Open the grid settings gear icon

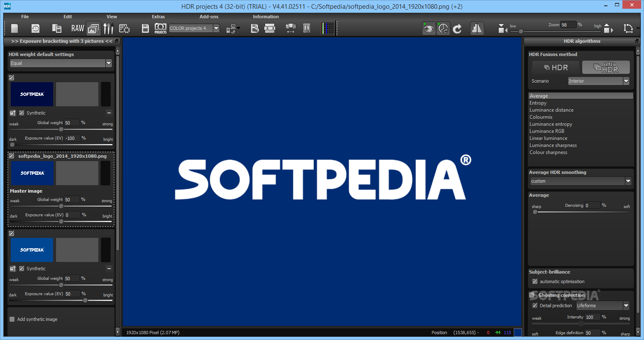(124, 28)
